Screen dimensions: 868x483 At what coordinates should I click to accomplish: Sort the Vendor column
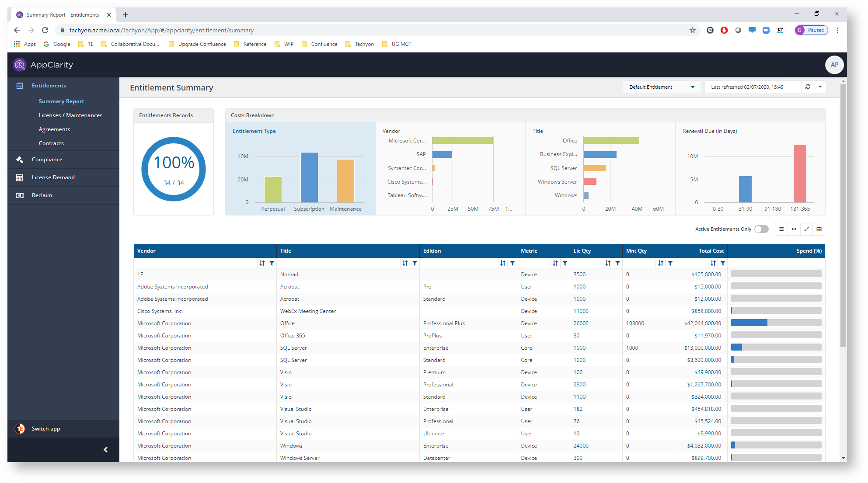pos(262,263)
